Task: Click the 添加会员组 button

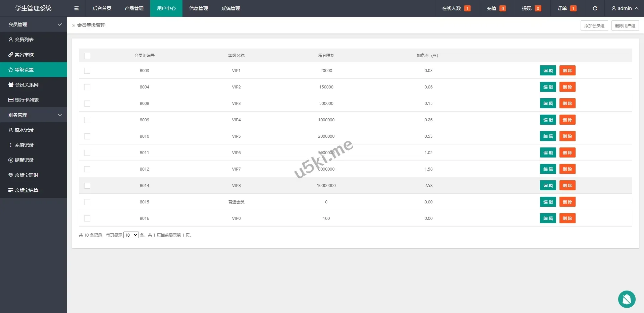Action: (x=594, y=25)
